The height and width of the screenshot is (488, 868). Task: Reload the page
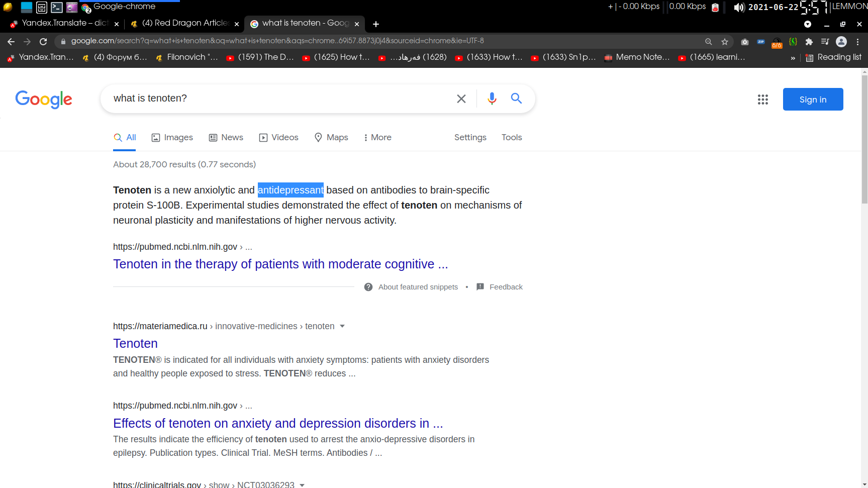[x=43, y=42]
